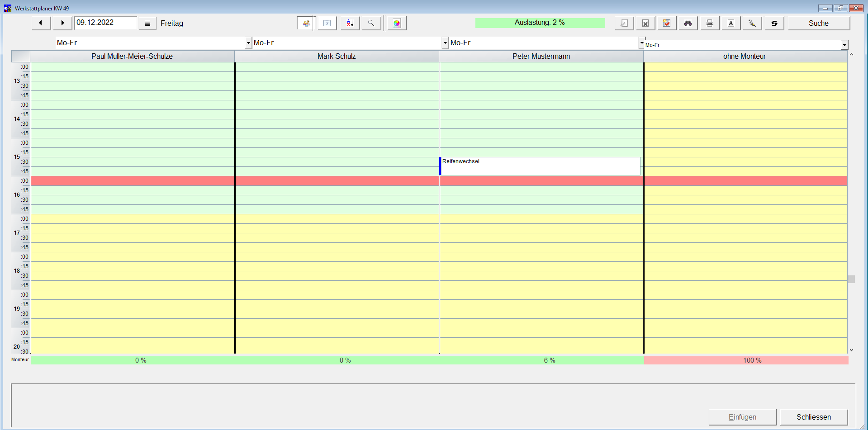Viewport: 868px width, 430px height.
Task: Open the Reifenwechsel appointment
Action: [x=540, y=166]
